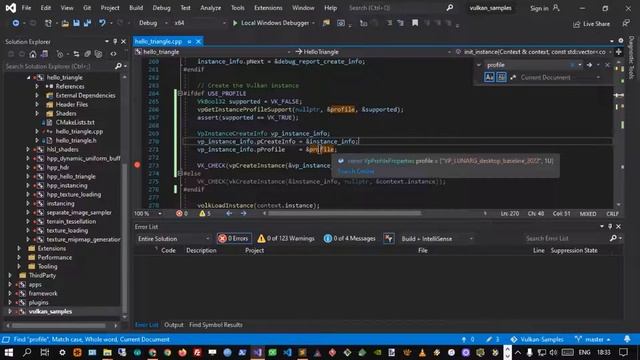
Task: Click the Error List clear filter icon
Action: coord(389,239)
